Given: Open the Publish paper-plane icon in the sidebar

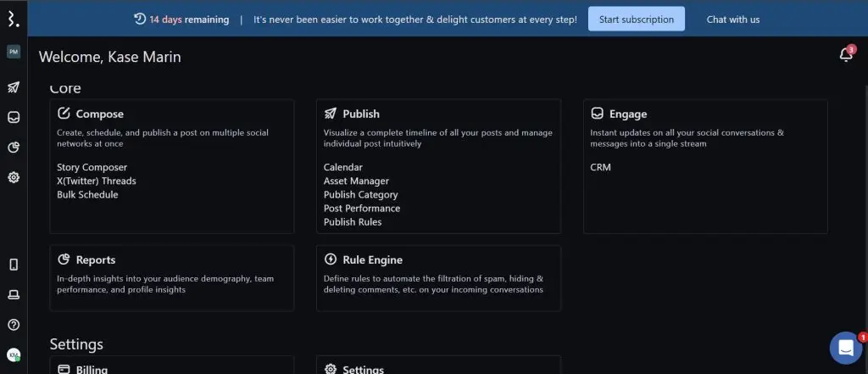Looking at the screenshot, I should [x=14, y=87].
